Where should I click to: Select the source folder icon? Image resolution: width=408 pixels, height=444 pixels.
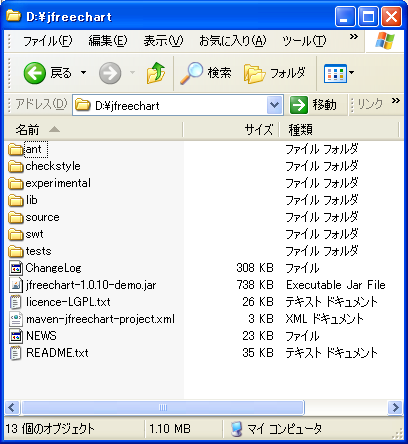[16, 217]
